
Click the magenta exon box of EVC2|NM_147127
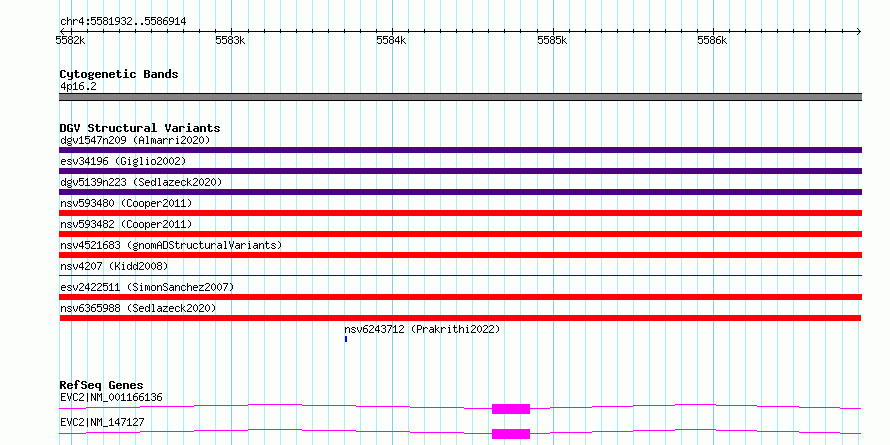pos(511,434)
